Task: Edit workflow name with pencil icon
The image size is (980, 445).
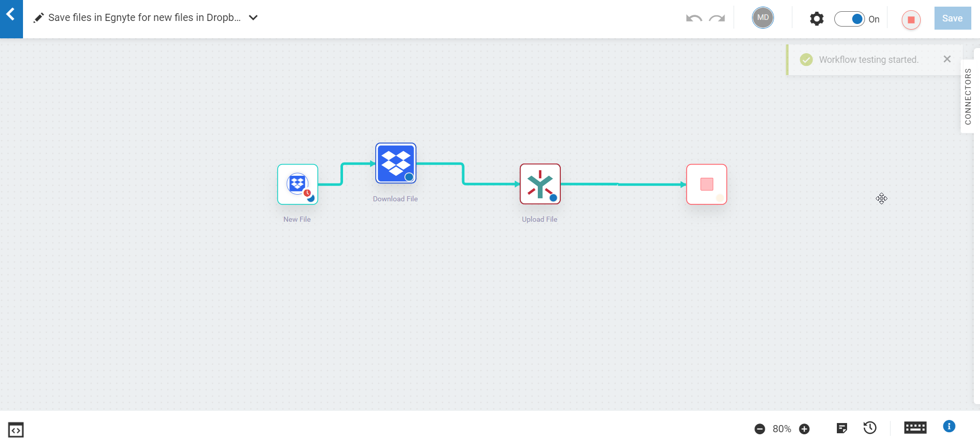Action: [38, 18]
